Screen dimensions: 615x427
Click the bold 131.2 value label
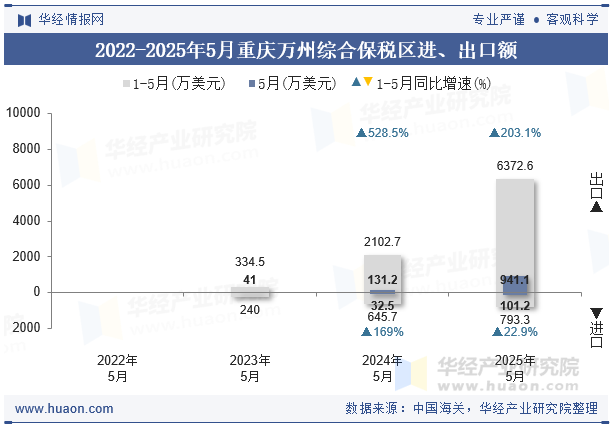[x=382, y=280]
